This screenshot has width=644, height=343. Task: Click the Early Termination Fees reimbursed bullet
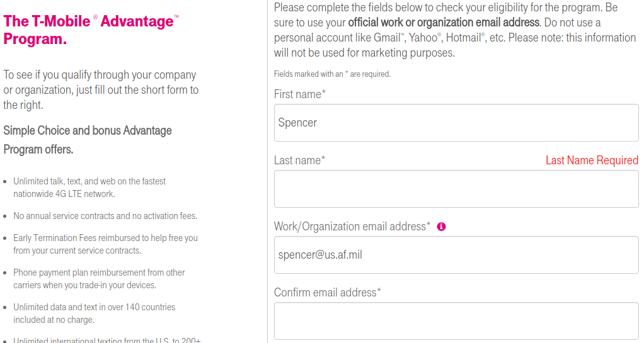tap(106, 244)
